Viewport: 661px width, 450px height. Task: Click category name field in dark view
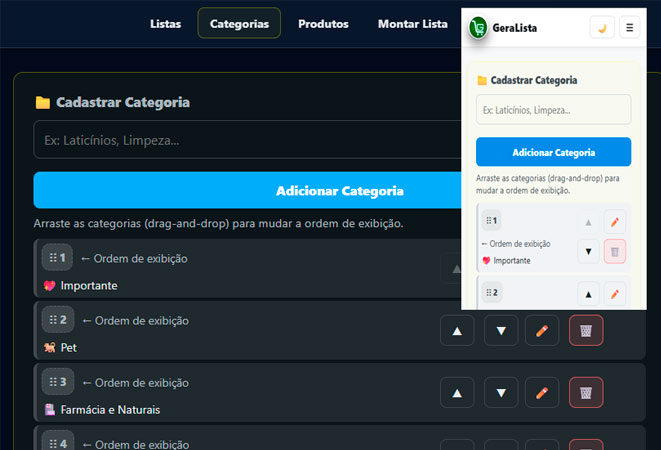pyautogui.click(x=247, y=140)
